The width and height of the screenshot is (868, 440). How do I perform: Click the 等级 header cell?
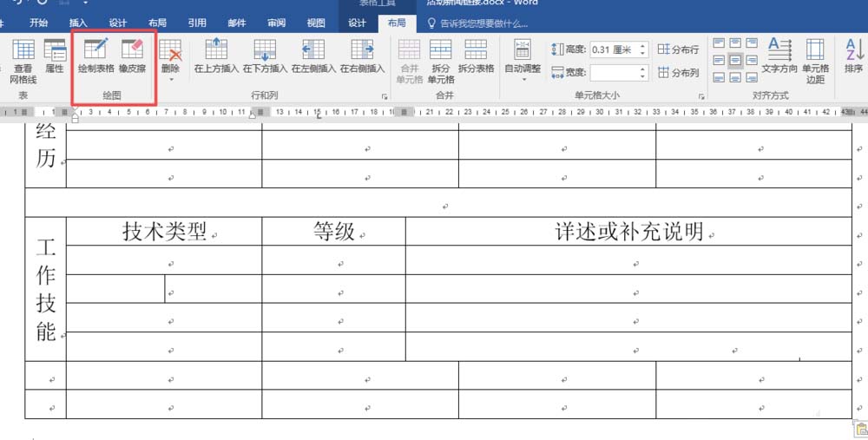[x=334, y=232]
